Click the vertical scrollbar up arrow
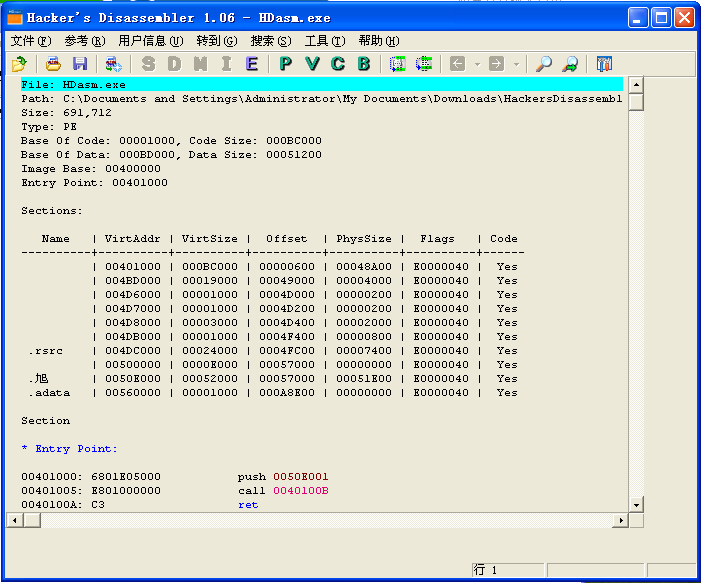The image size is (701, 583). (636, 84)
